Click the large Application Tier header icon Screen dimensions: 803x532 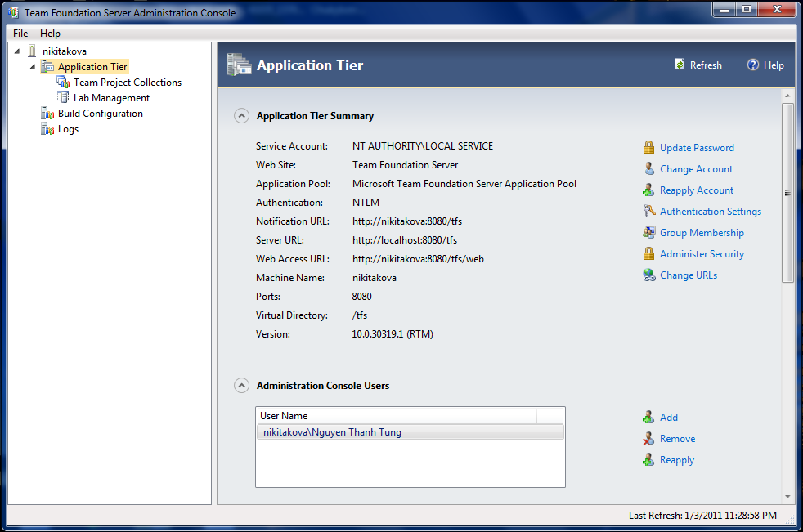[x=239, y=65]
